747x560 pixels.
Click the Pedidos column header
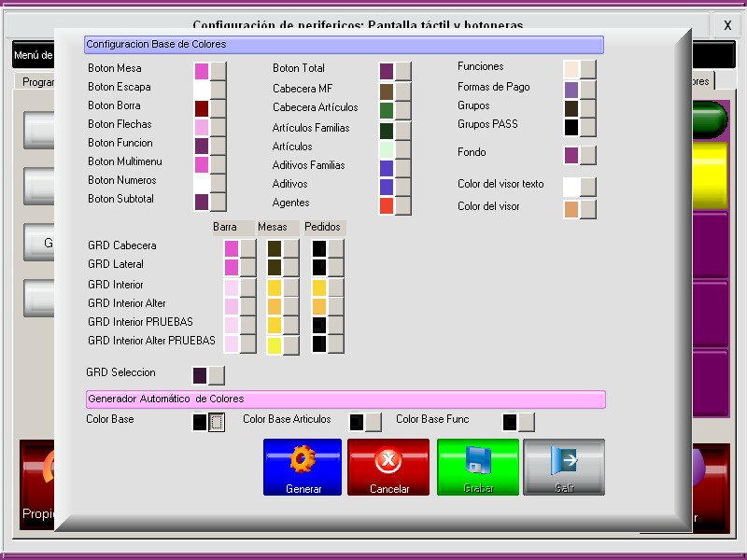[324, 227]
